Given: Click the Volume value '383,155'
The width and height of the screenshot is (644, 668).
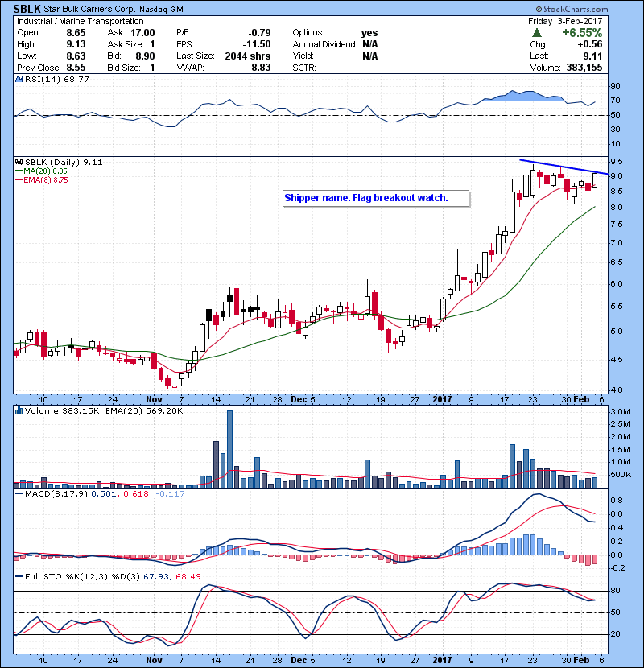Looking at the screenshot, I should (x=584, y=68).
